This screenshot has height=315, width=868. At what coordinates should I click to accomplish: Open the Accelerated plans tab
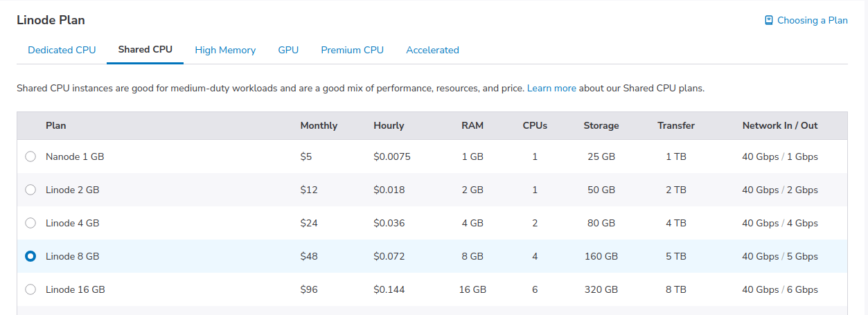[x=432, y=50]
